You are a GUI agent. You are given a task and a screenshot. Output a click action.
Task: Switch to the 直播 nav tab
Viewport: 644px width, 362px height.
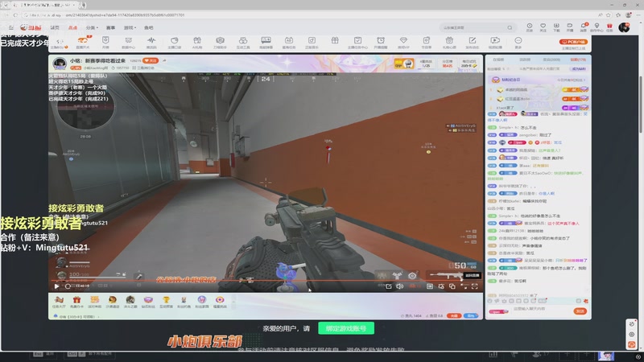point(72,28)
